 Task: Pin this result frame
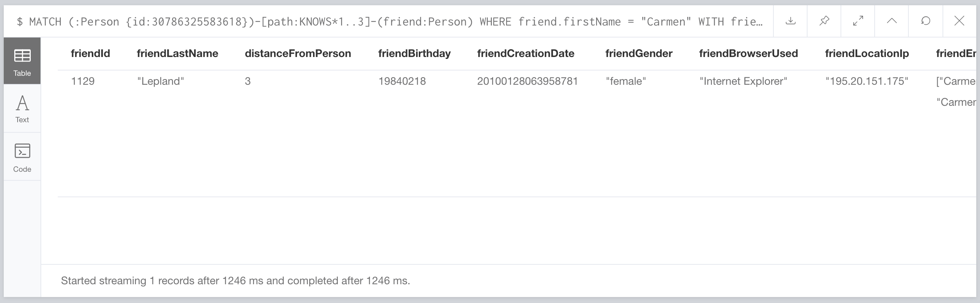click(824, 21)
